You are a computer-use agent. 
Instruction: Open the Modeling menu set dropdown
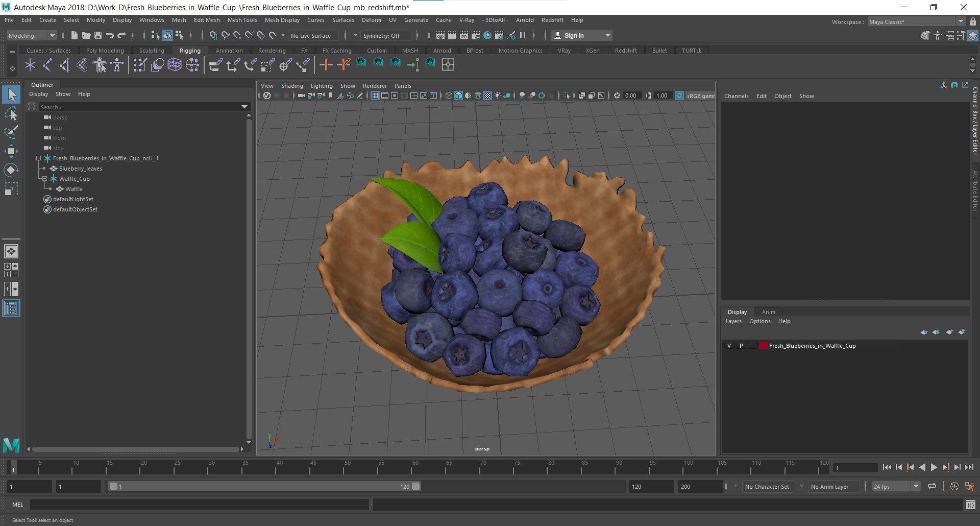pos(32,35)
